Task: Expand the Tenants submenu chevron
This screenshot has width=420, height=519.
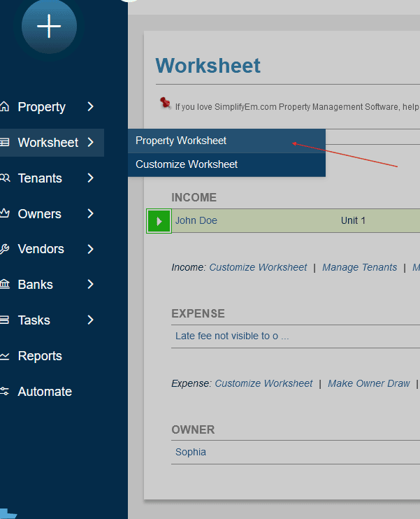Action: (91, 178)
